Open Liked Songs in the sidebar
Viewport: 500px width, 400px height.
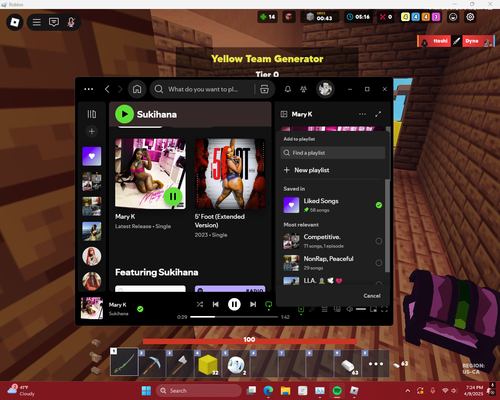92,156
